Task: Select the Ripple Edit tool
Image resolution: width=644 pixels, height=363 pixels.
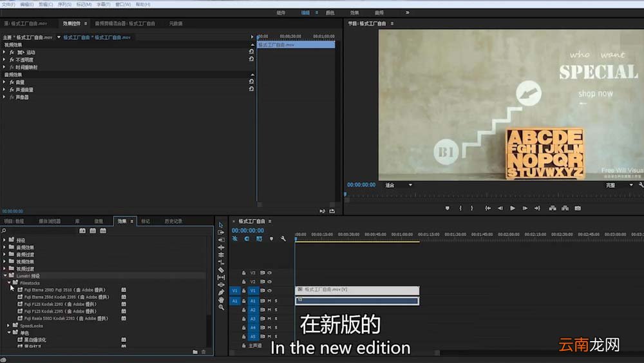Action: pos(221,248)
